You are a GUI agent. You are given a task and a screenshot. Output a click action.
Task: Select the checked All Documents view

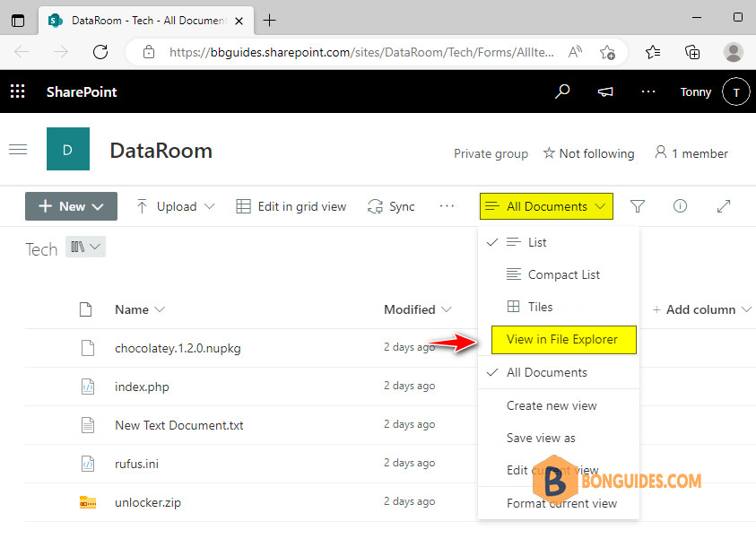click(x=560, y=372)
